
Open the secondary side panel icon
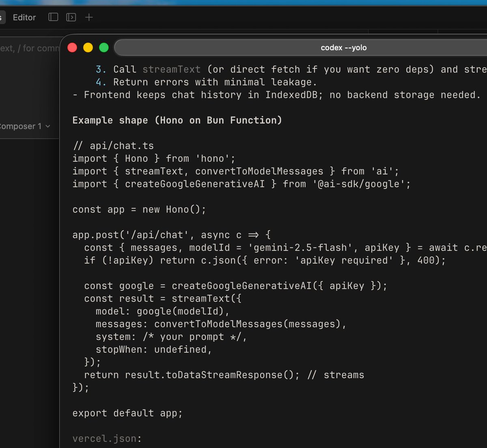(x=71, y=17)
